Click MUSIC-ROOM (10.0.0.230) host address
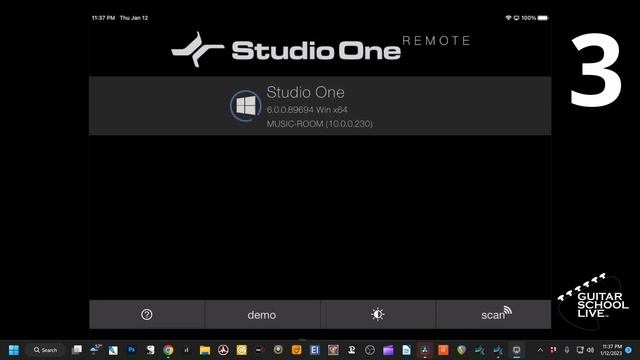The image size is (640, 360). click(x=320, y=124)
